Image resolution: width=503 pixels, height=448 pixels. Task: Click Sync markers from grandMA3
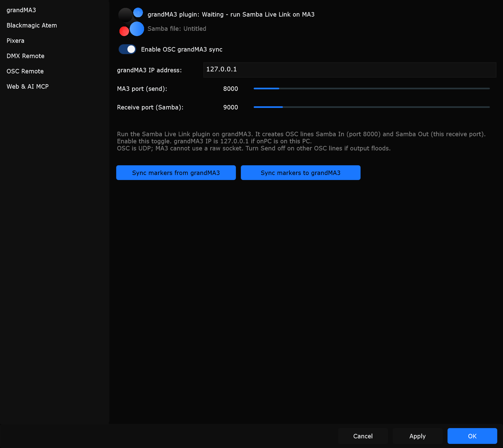click(176, 173)
